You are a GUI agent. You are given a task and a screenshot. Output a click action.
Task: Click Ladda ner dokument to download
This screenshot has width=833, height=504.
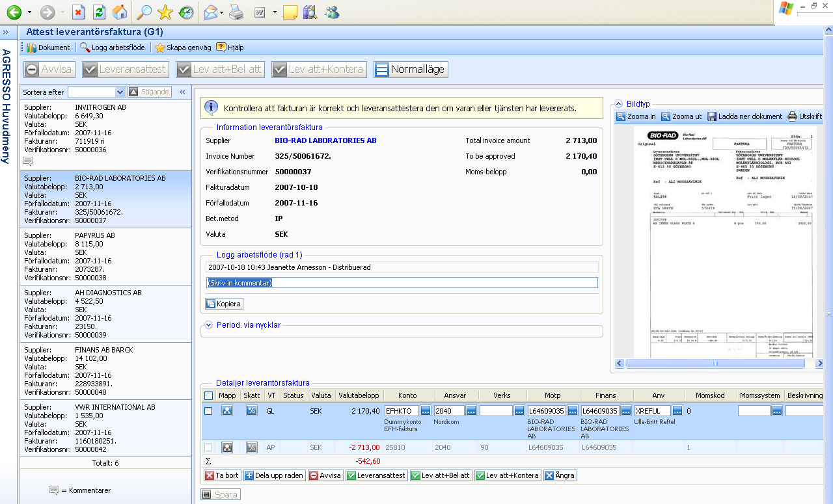coord(745,116)
